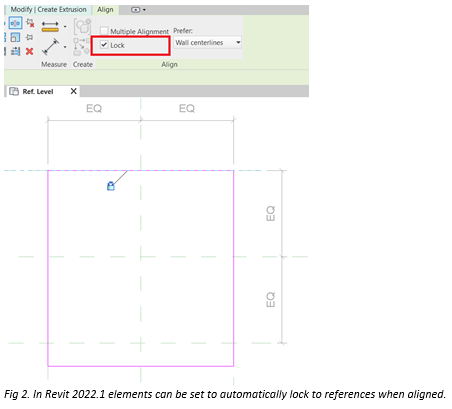Click the left horizontal EQ dimension label

click(x=94, y=108)
